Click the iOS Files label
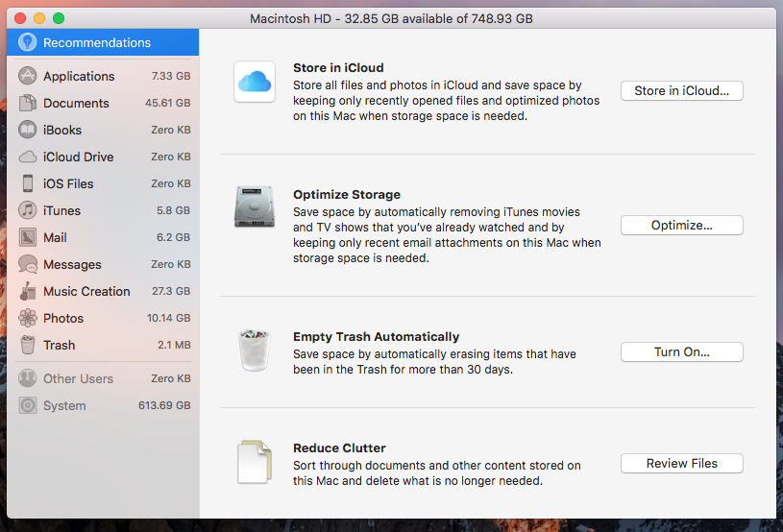 [x=68, y=184]
